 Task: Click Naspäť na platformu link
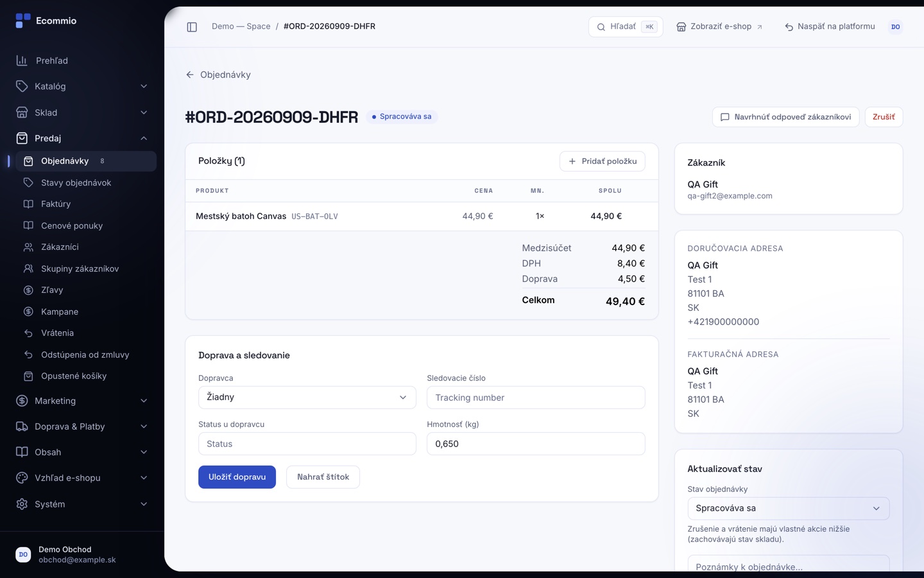point(830,27)
